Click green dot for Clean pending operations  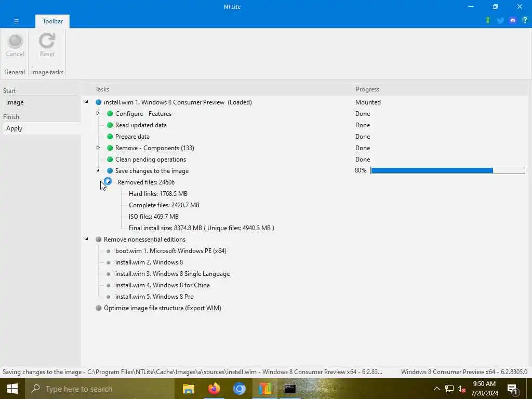(x=110, y=159)
